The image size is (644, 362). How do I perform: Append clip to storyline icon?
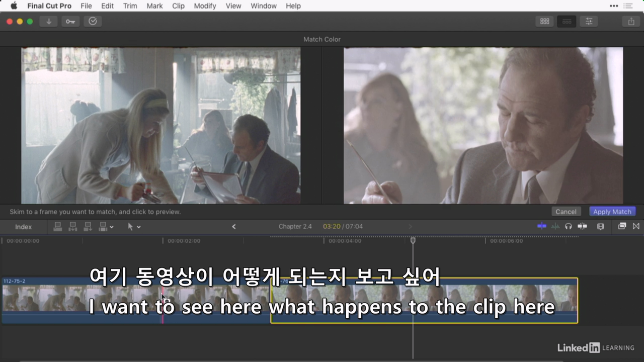[x=88, y=227]
